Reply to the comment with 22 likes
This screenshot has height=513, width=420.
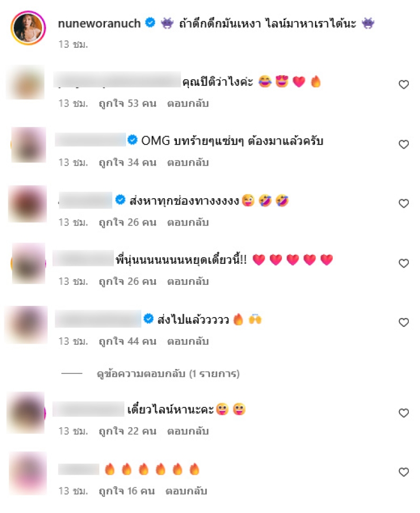pos(188,431)
